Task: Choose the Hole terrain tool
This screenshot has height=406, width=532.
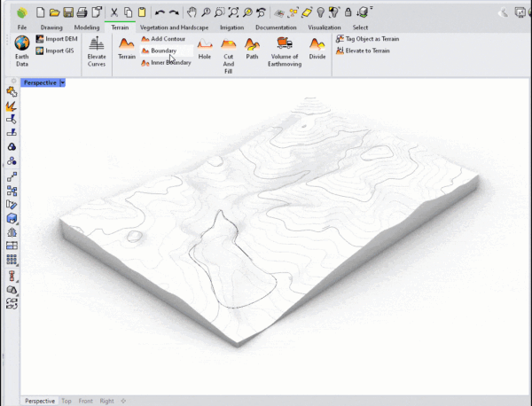Action: tap(205, 48)
